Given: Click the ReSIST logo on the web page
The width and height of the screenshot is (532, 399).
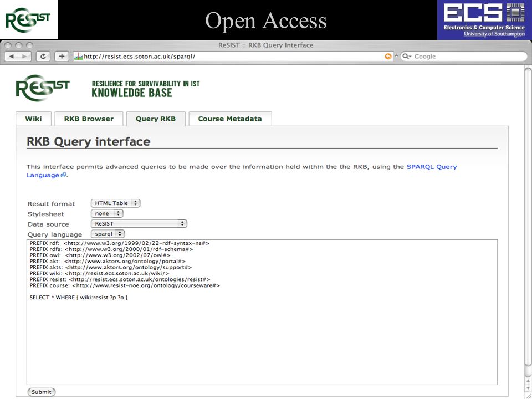Looking at the screenshot, I should tap(43, 88).
